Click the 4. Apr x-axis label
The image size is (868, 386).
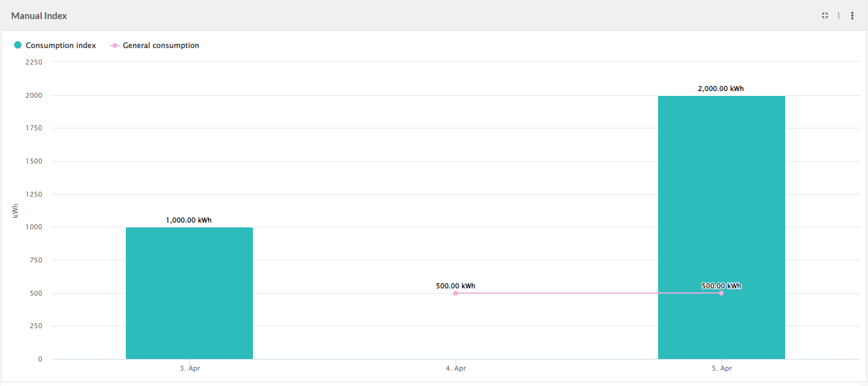click(455, 368)
